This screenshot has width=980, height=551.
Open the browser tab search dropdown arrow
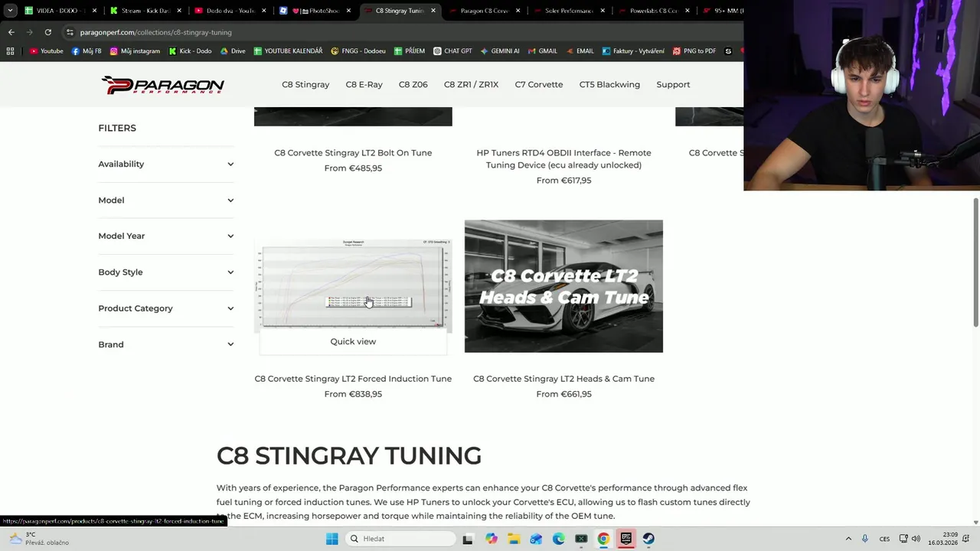pos(10,11)
